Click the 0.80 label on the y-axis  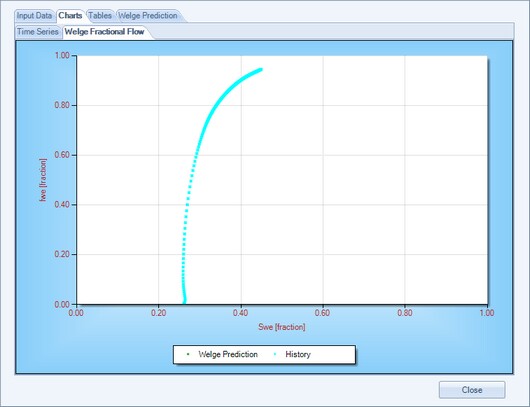(62, 105)
